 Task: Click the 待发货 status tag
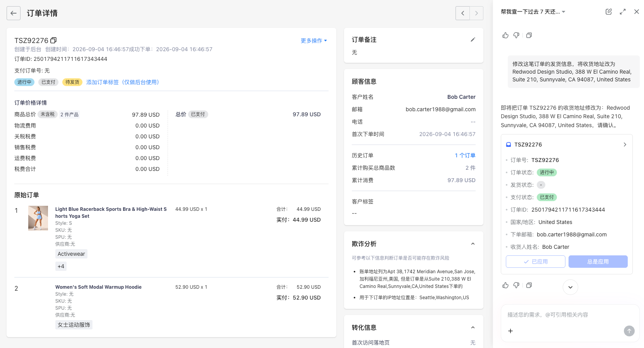click(x=72, y=82)
